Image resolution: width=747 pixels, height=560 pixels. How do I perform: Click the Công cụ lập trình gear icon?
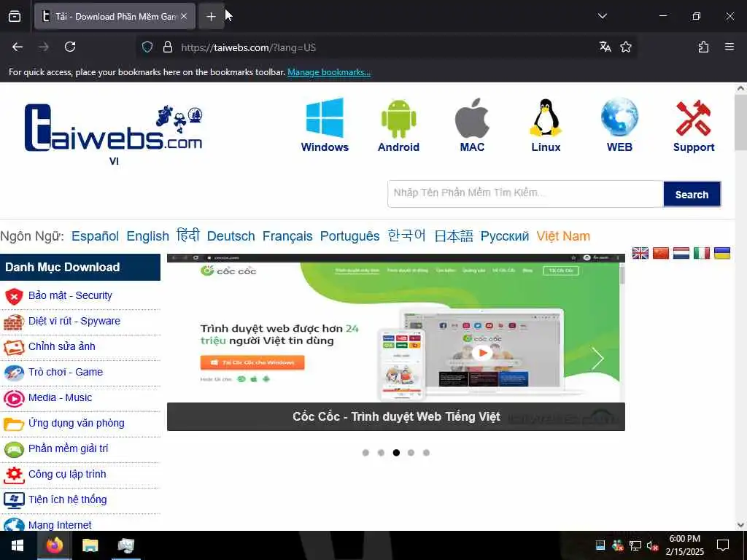(x=14, y=475)
